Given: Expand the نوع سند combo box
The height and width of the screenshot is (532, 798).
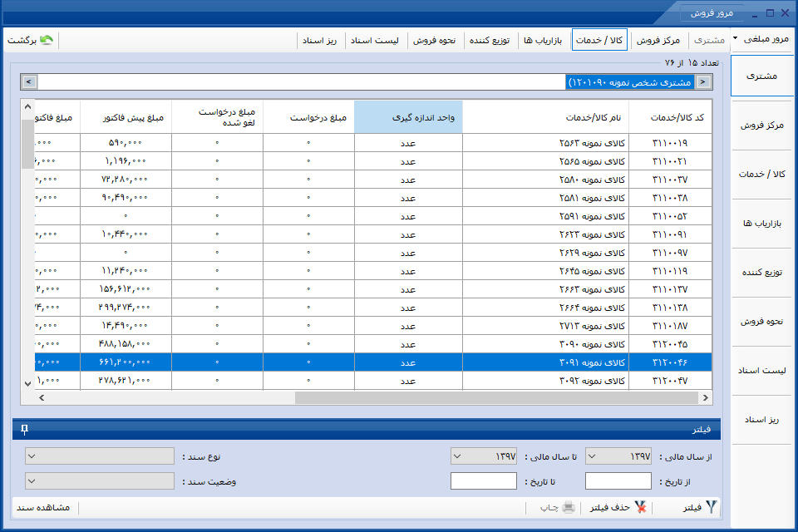Looking at the screenshot, I should [x=32, y=456].
